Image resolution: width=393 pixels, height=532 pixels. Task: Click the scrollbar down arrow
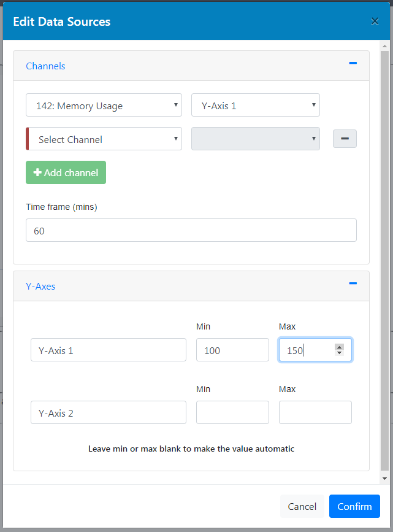[384, 479]
